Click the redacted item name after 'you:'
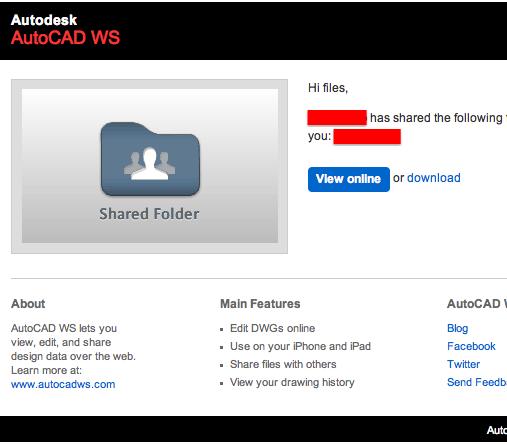The width and height of the screenshot is (507, 445). 367,137
